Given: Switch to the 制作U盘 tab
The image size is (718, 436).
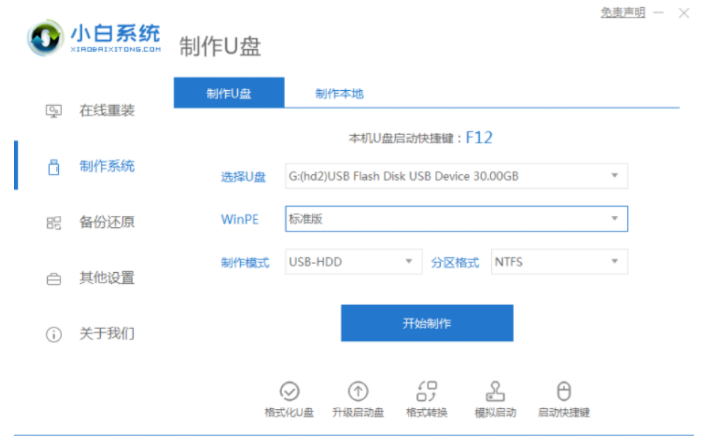Looking at the screenshot, I should (x=229, y=93).
